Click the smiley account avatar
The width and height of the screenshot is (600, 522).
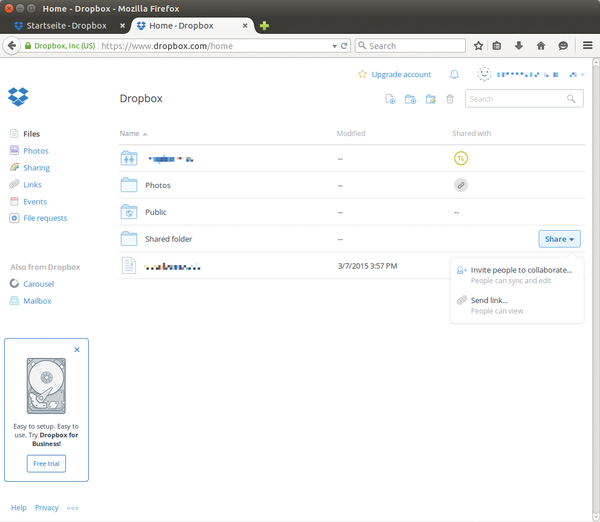click(484, 74)
